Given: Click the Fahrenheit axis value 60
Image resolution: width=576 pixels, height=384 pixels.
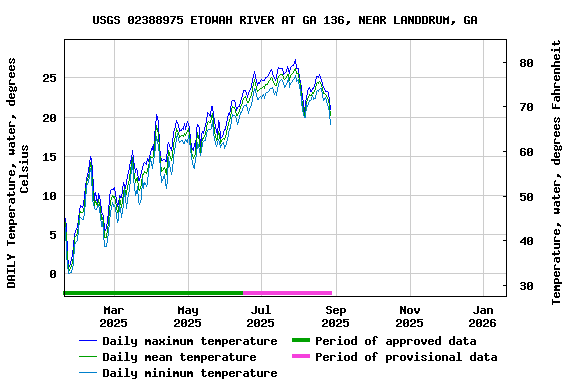Looking at the screenshot, I should pos(526,152).
